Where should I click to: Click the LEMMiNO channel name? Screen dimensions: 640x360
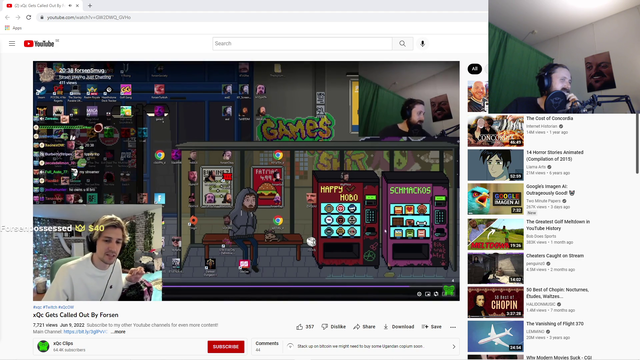(536, 331)
